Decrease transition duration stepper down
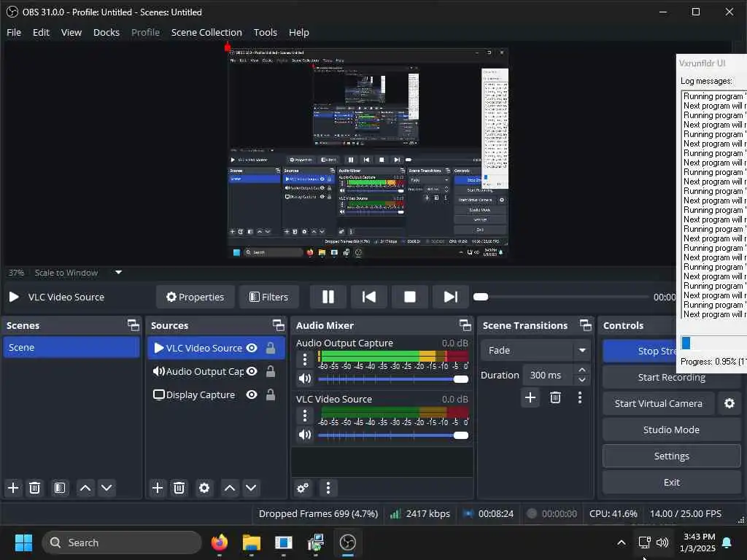The height and width of the screenshot is (560, 747). click(582, 380)
